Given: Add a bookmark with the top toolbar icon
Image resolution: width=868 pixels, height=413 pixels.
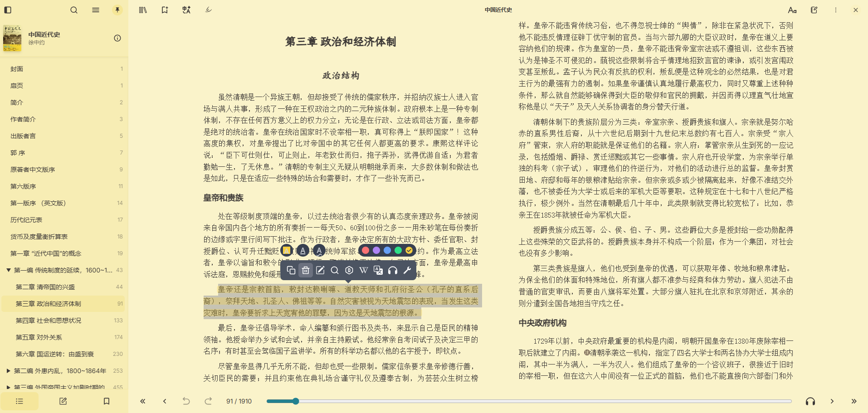Looking at the screenshot, I should click(165, 10).
